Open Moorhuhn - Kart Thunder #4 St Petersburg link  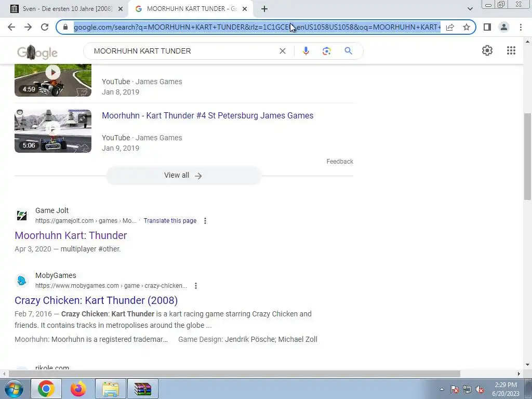[x=208, y=115]
